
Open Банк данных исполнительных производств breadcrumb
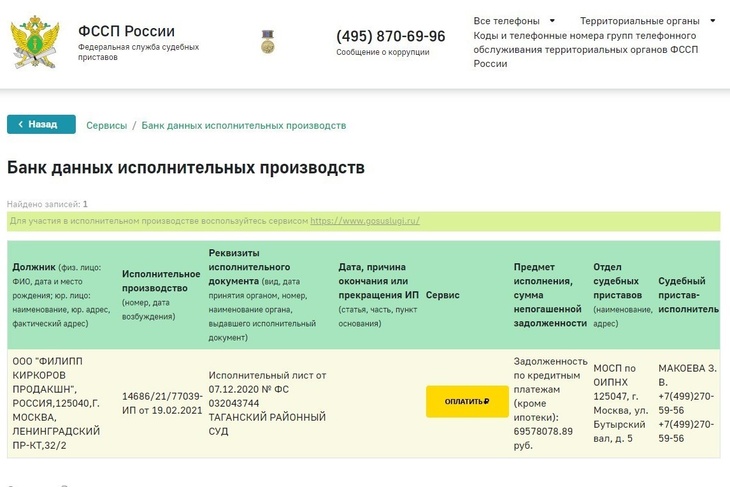[x=244, y=126]
